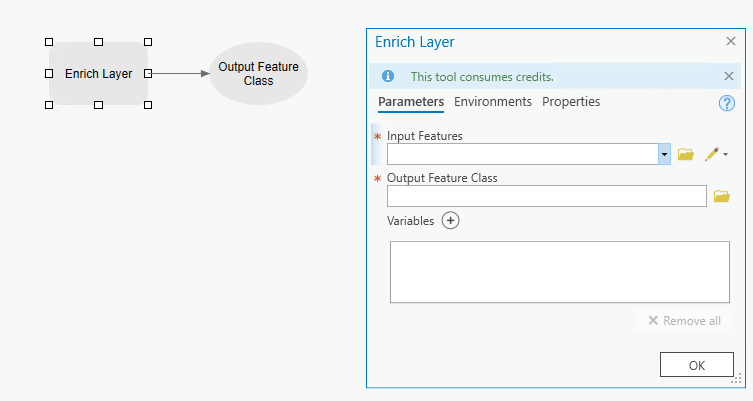Click the Output Feature Class text field
Screen dimensions: 753x401
coord(547,196)
